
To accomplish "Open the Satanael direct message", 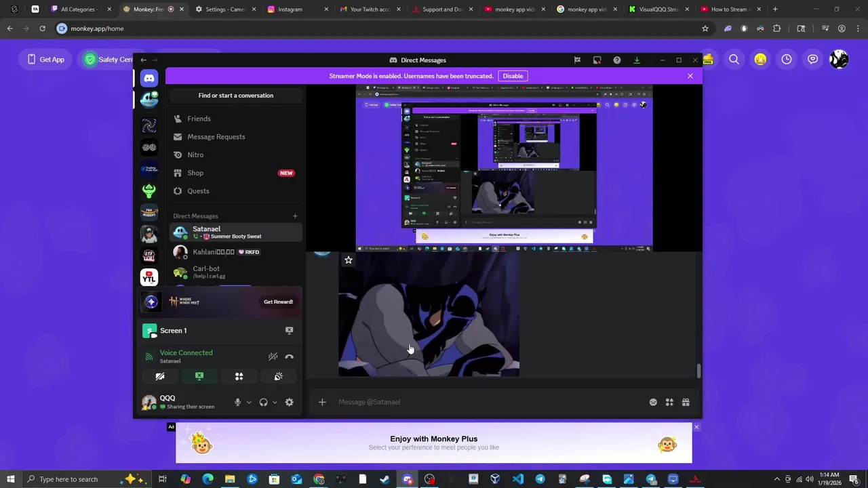I will (x=236, y=232).
